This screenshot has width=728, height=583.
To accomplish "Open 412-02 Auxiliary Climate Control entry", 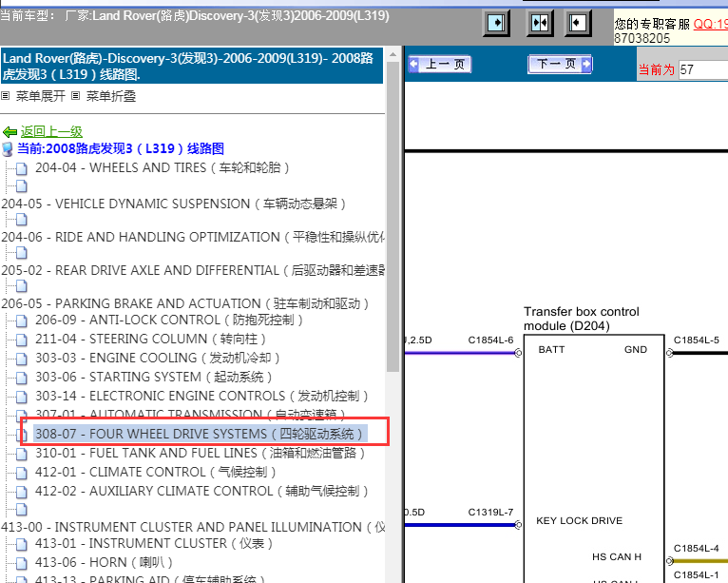I will click(201, 491).
